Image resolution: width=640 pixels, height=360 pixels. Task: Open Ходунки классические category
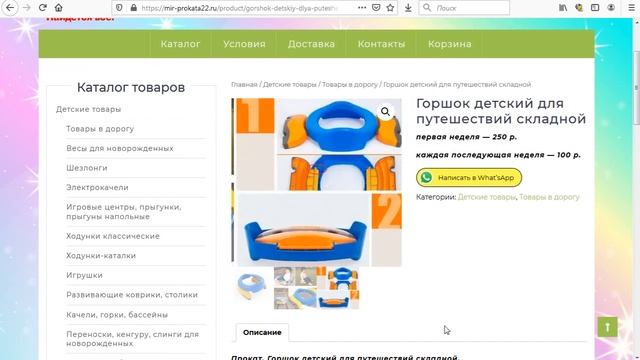[x=113, y=236]
